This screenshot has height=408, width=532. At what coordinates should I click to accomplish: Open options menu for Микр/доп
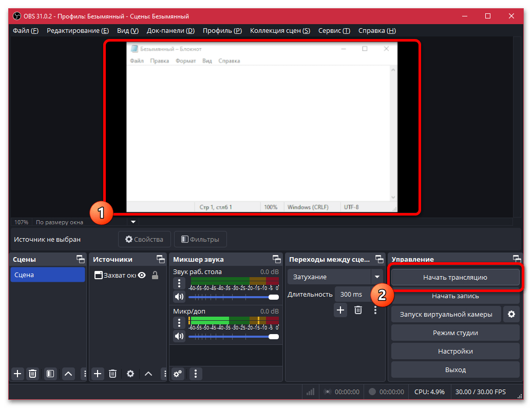(x=179, y=323)
